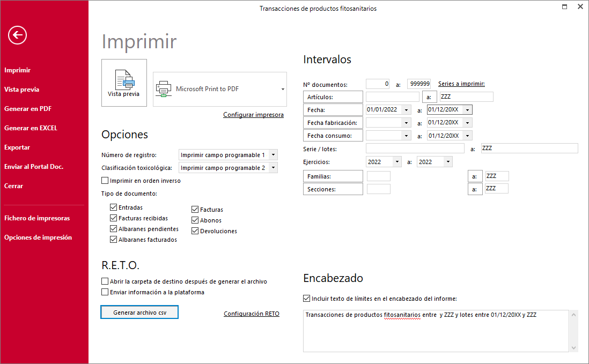Click the back arrow circle icon

17,35
